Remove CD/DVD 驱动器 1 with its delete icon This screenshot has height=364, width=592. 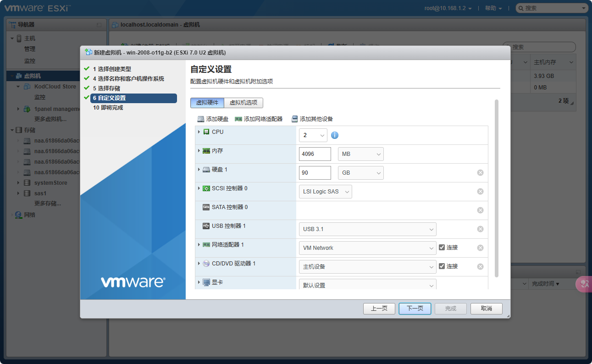(x=480, y=267)
